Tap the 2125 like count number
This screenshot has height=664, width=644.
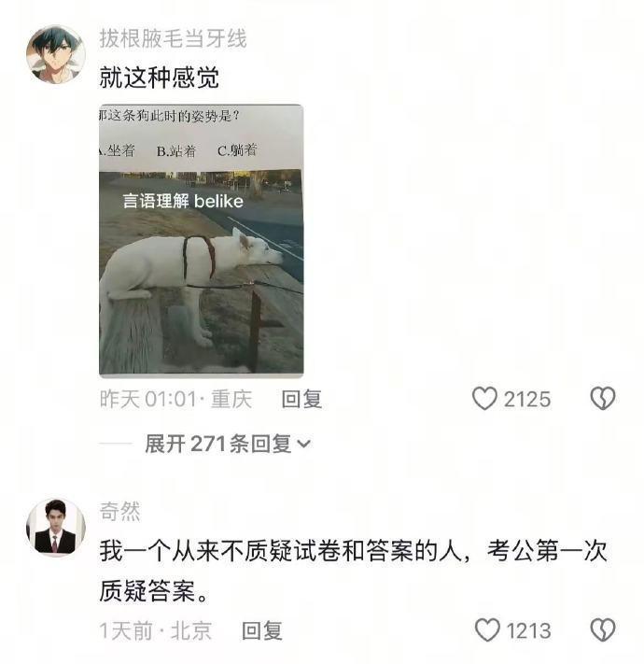point(527,400)
